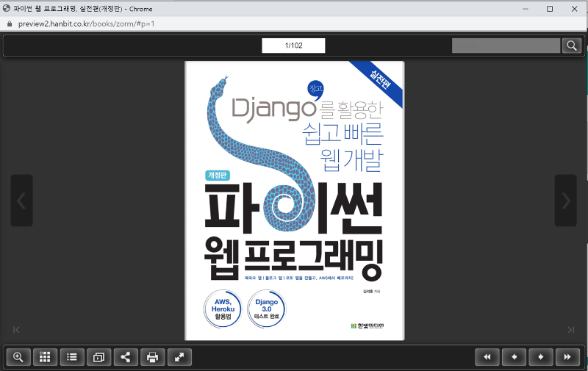588x371 pixels.
Task: Click the book cover image
Action: (295, 201)
